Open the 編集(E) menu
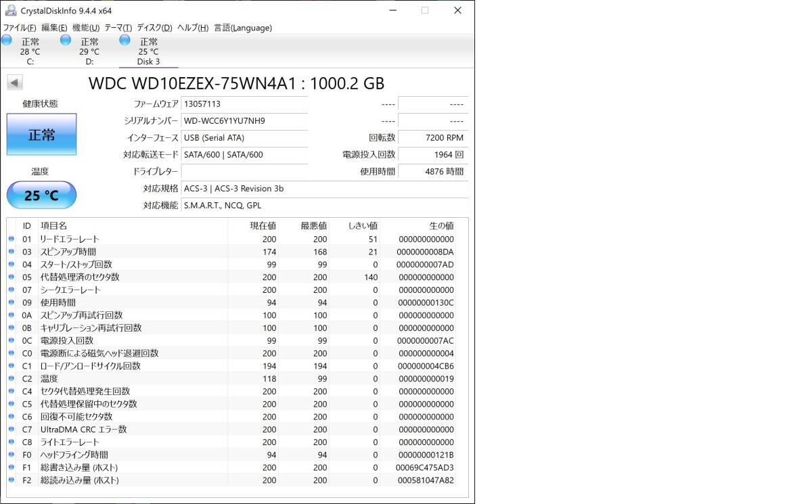The width and height of the screenshot is (812, 504). click(x=54, y=28)
